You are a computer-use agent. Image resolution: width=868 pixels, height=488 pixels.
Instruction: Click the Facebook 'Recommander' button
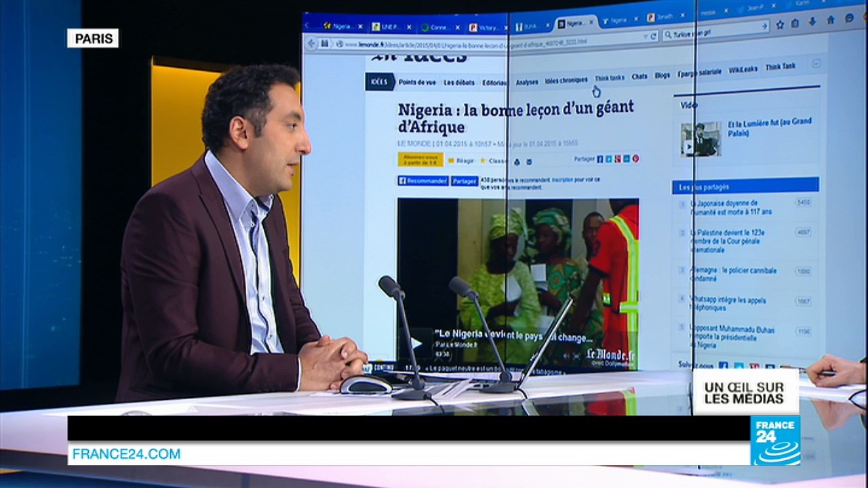point(423,181)
